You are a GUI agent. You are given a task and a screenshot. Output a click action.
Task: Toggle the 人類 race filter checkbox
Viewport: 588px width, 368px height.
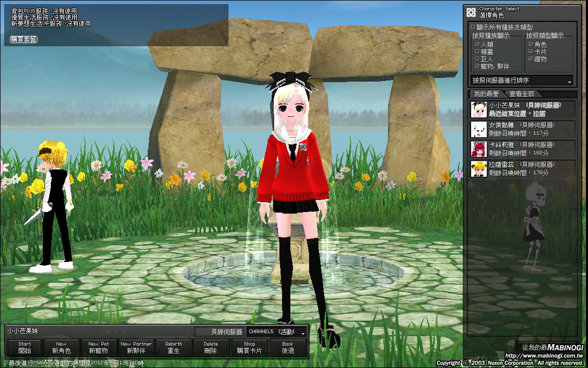pyautogui.click(x=477, y=45)
